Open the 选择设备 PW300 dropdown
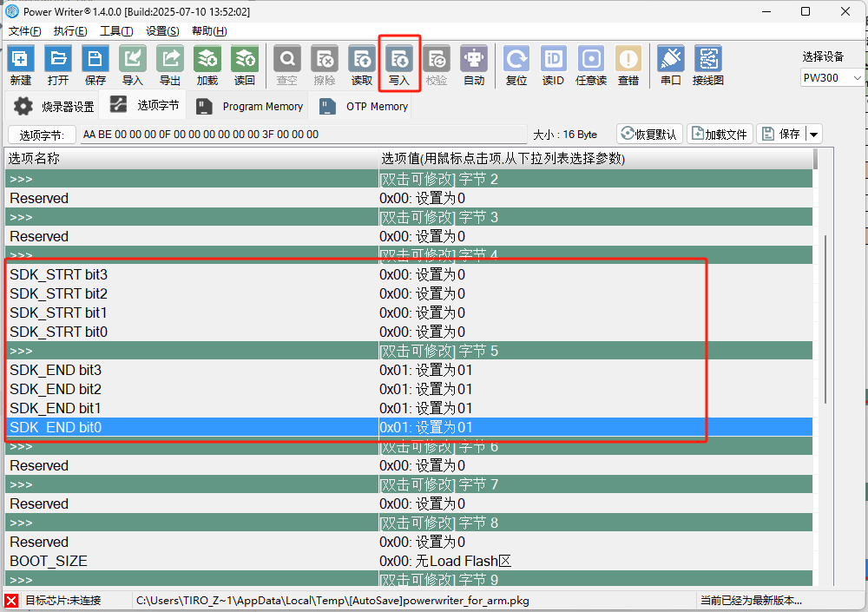The width and height of the screenshot is (868, 612). [x=832, y=78]
